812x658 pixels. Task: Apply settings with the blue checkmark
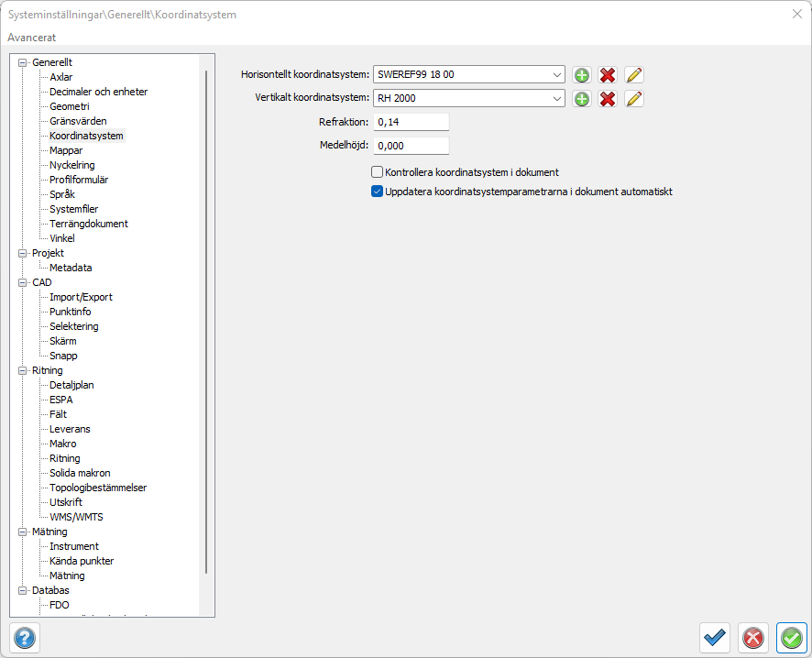coord(714,637)
